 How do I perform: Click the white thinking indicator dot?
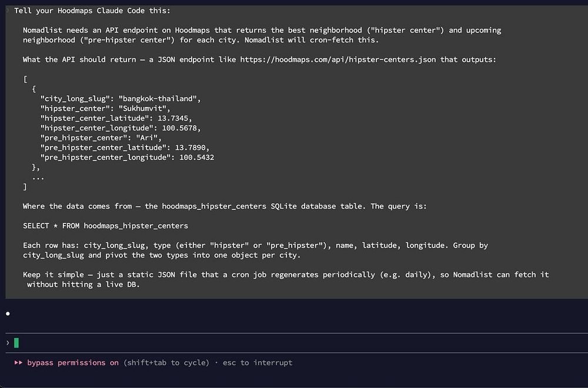click(8, 313)
